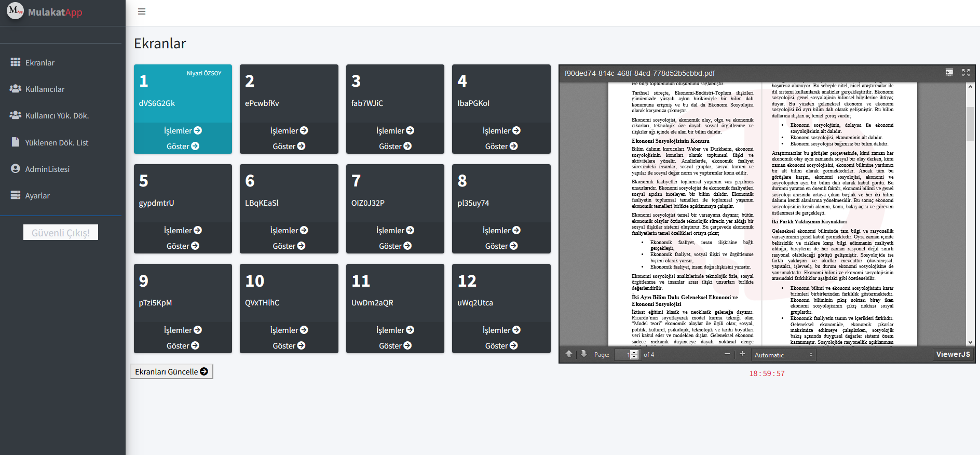Image resolution: width=980 pixels, height=455 pixels.
Task: Open İşlemler for screen 4 IbaPGKoI
Action: (x=501, y=130)
